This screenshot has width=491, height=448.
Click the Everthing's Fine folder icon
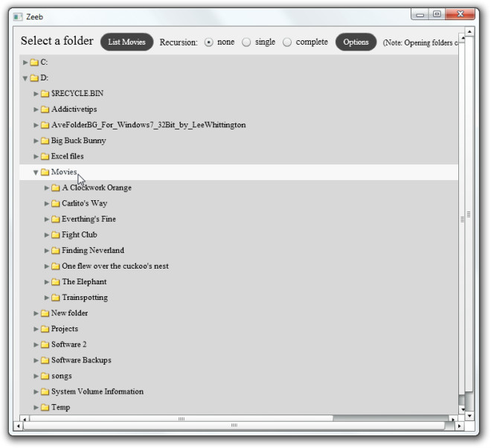point(56,219)
